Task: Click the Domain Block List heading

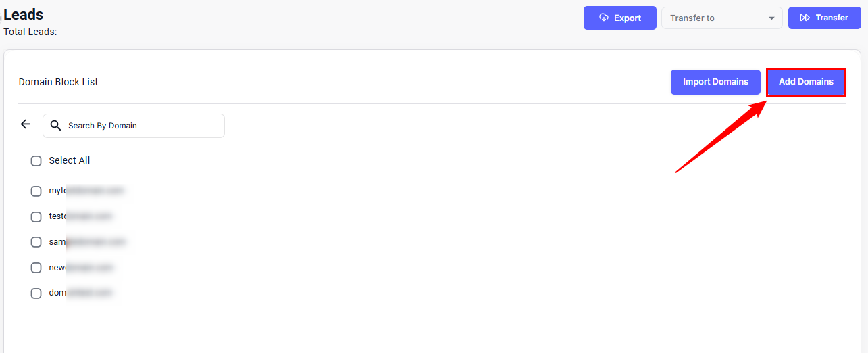Action: 58,82
